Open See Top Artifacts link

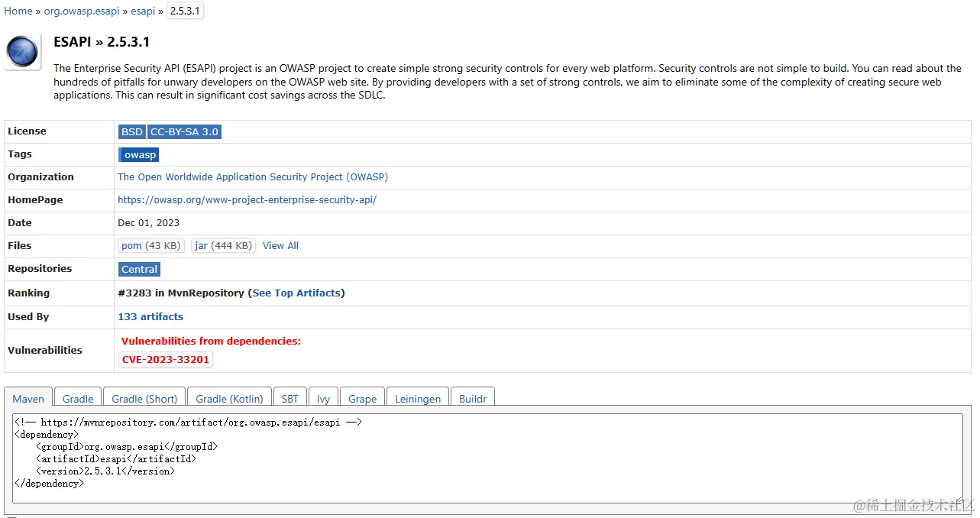point(296,293)
